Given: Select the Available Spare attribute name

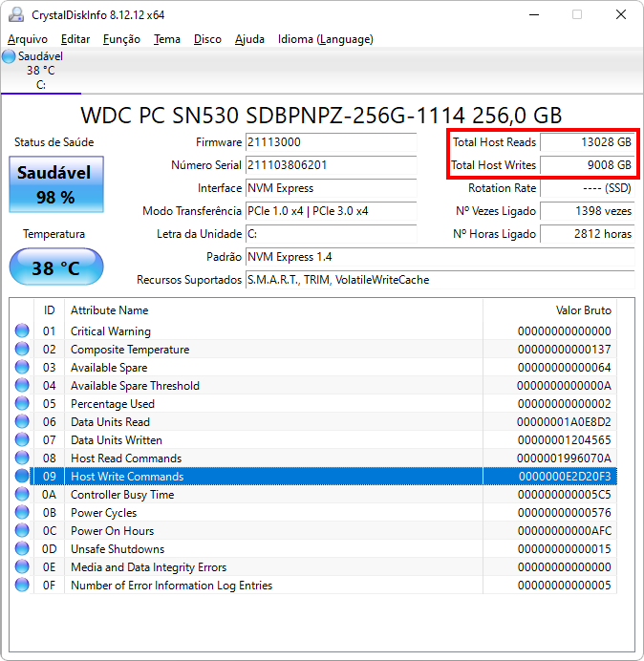Looking at the screenshot, I should tap(109, 368).
